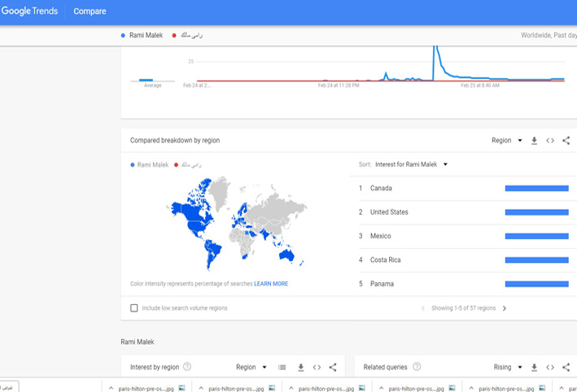Click the Rami Malek section heading

138,342
